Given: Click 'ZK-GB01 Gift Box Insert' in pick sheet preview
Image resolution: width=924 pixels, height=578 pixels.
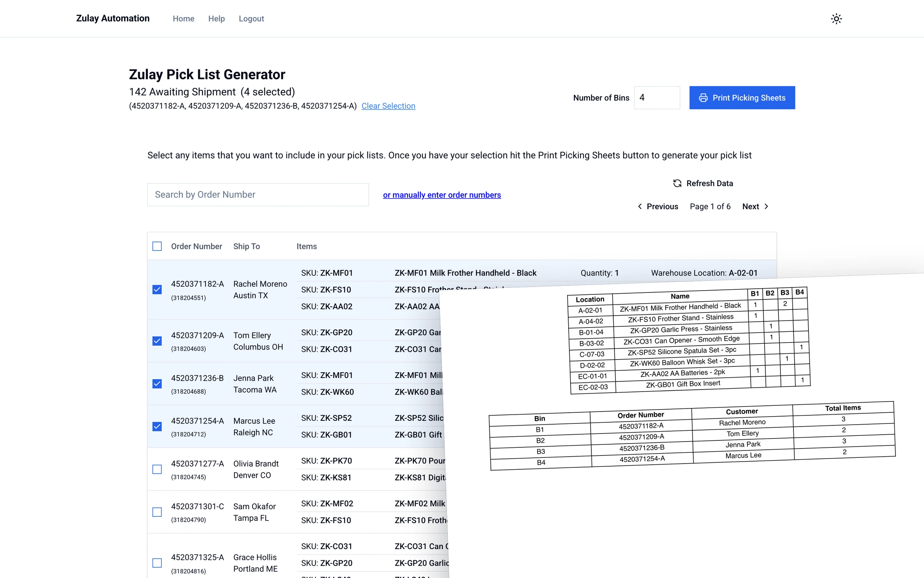Looking at the screenshot, I should tap(683, 384).
